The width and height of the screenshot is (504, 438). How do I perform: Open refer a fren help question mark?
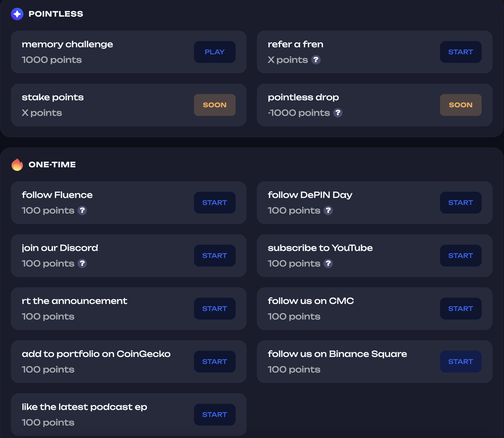pos(316,60)
